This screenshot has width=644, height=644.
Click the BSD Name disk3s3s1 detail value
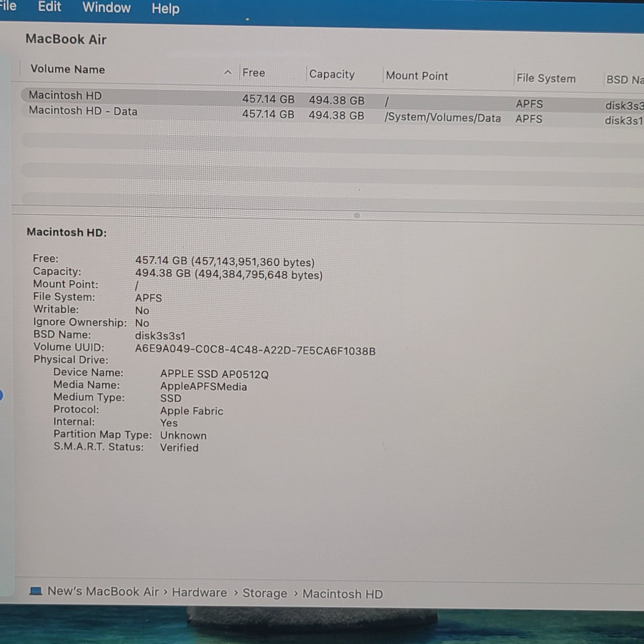[160, 336]
